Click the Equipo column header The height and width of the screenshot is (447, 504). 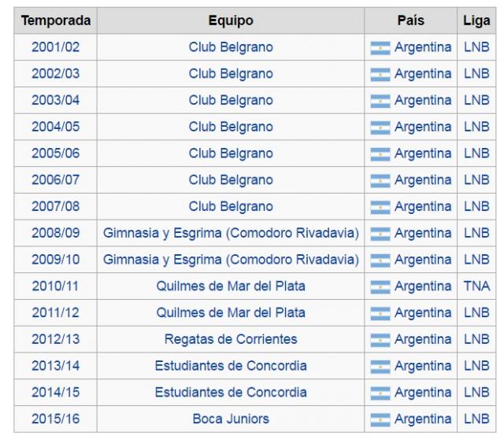(231, 20)
